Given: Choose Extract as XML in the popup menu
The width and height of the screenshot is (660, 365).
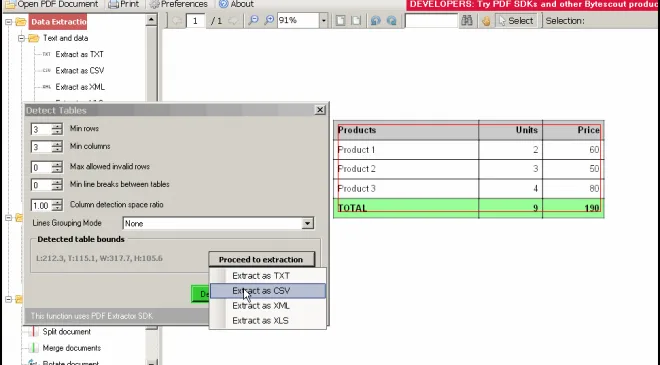Looking at the screenshot, I should pos(268,306).
